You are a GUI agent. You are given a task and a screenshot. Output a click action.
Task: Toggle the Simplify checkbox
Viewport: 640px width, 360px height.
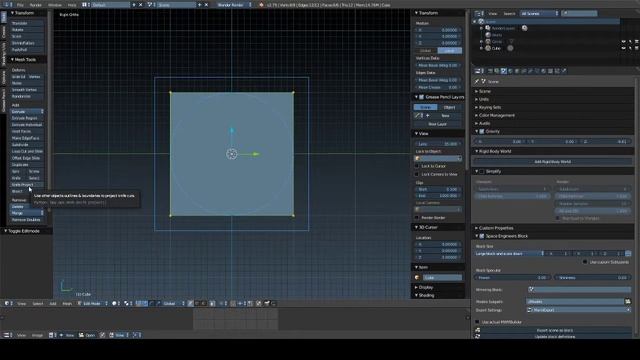(482, 171)
